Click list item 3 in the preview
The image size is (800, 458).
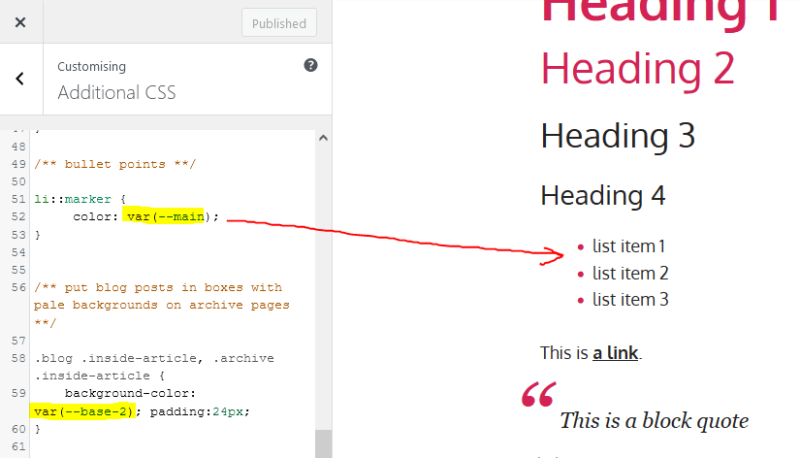tap(630, 299)
